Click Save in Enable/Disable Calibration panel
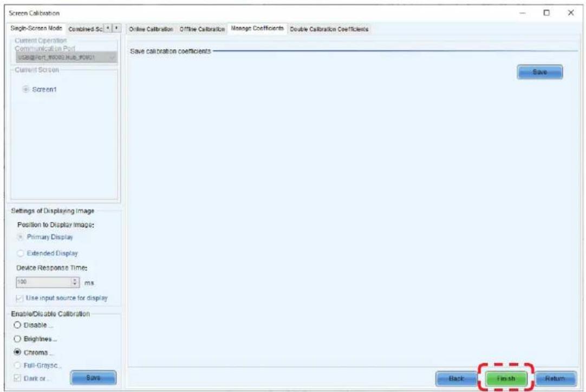Image resolution: width=586 pixels, height=392 pixels. pos(93,378)
